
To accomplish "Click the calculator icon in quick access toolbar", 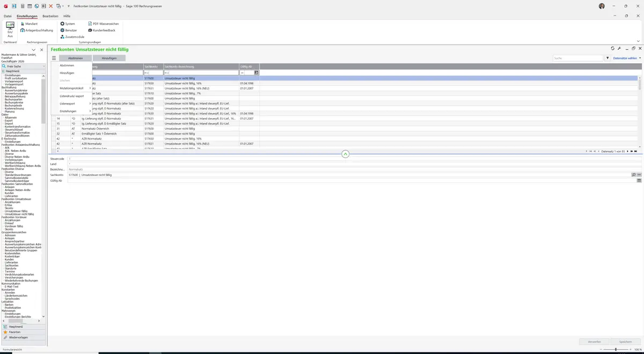I will click(22, 6).
